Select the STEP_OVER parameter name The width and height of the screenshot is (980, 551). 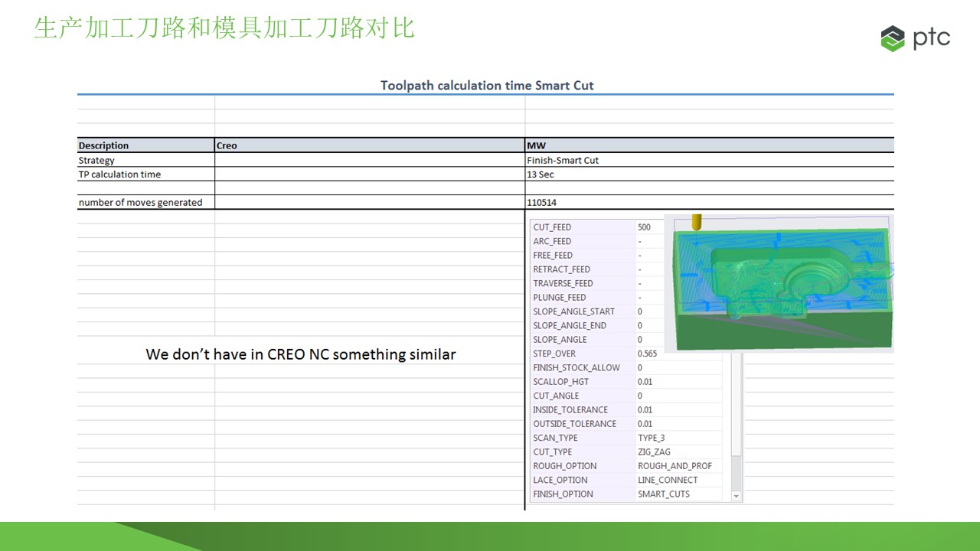click(554, 354)
